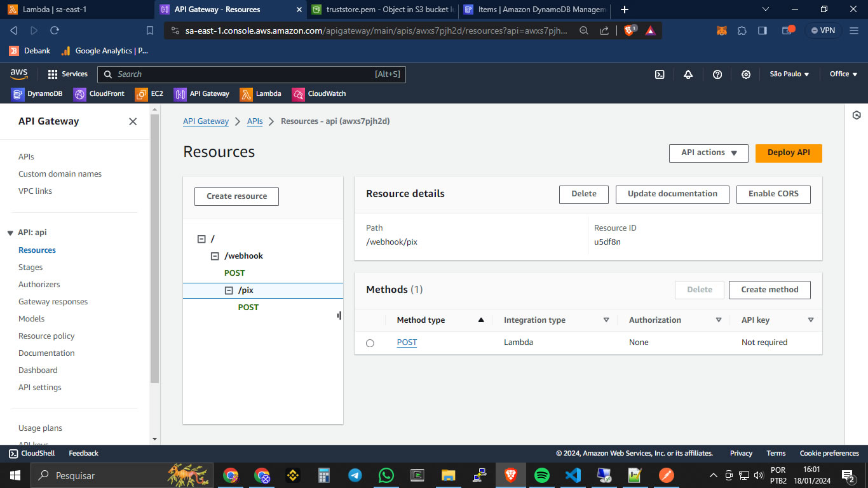
Task: Open the EC2 favorite shortcut
Action: tap(149, 94)
